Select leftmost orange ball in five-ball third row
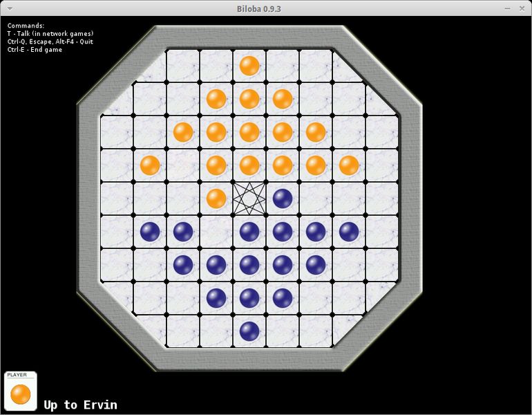This screenshot has height=415, width=532. [x=183, y=132]
